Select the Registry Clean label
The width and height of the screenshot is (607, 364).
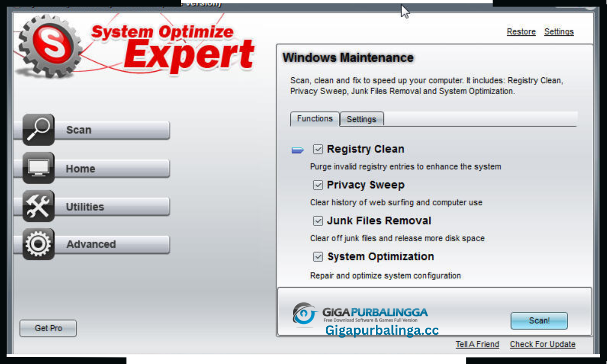(x=365, y=149)
